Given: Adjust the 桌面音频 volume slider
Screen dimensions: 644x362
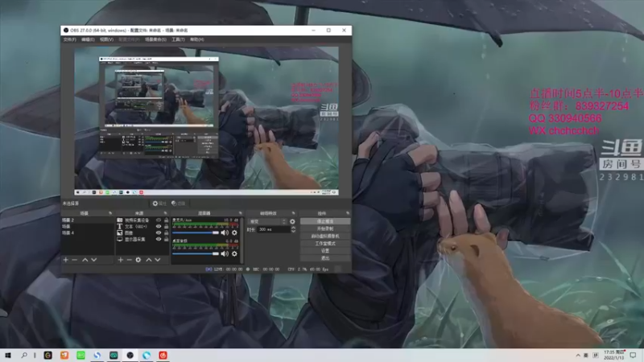Looking at the screenshot, I should [196, 253].
